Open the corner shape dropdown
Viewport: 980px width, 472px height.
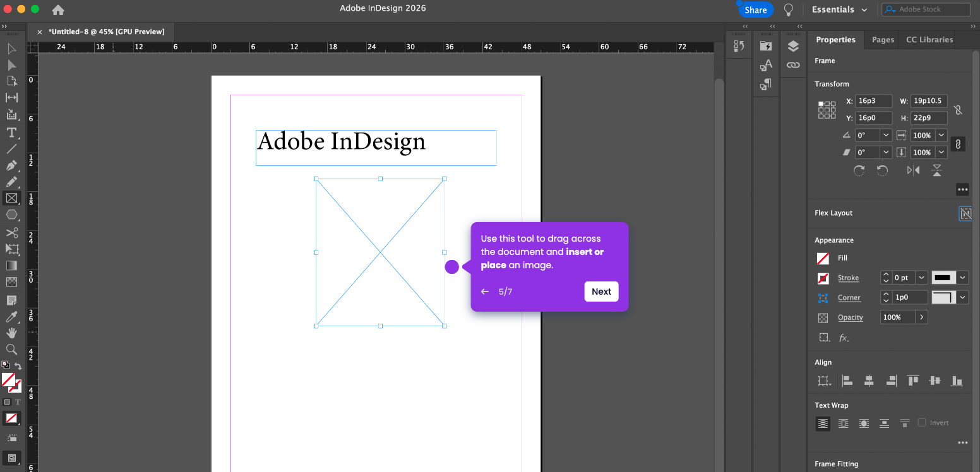click(963, 297)
